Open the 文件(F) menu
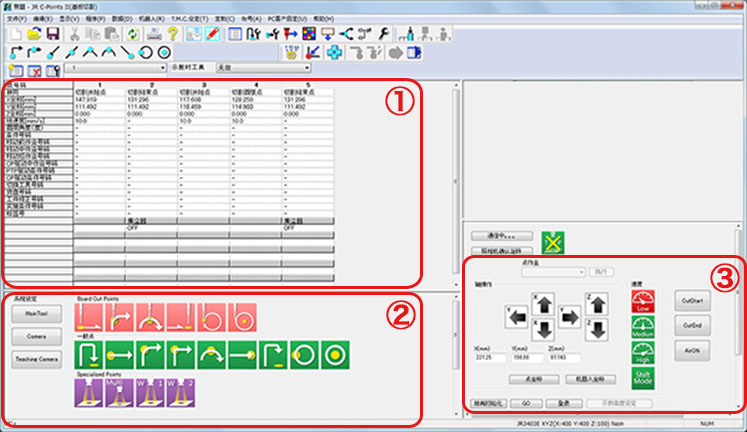Viewport: 747px width, 432px height. 16,18
